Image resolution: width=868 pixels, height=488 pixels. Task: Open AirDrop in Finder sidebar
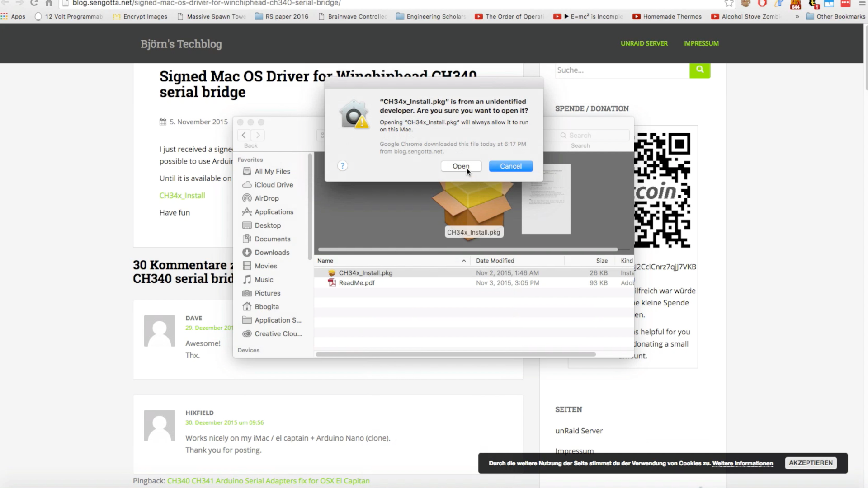(266, 198)
